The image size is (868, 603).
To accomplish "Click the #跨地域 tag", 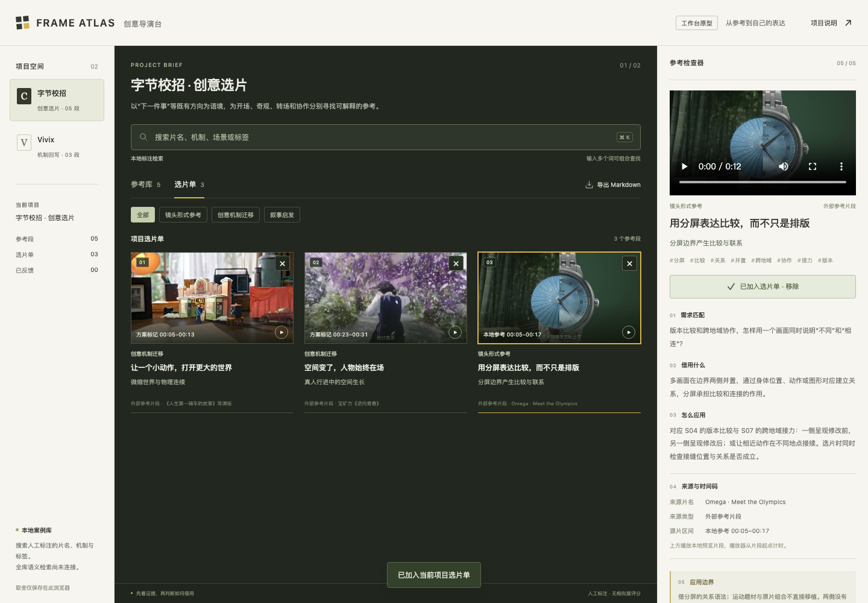I will click(x=761, y=260).
